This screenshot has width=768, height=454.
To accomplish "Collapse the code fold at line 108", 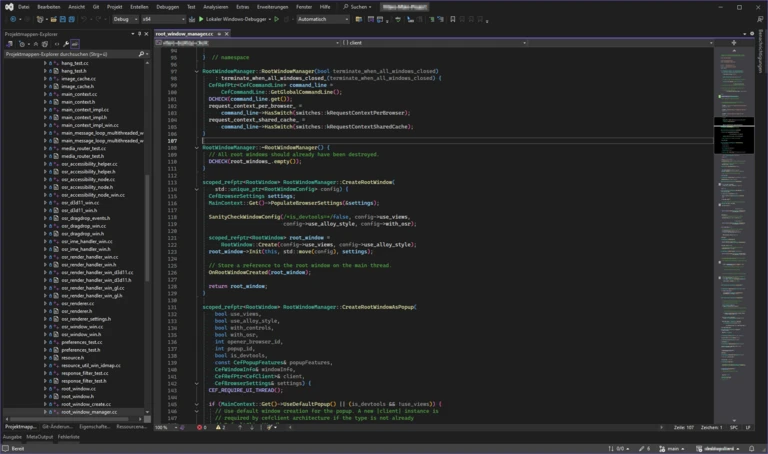I will [196, 147].
